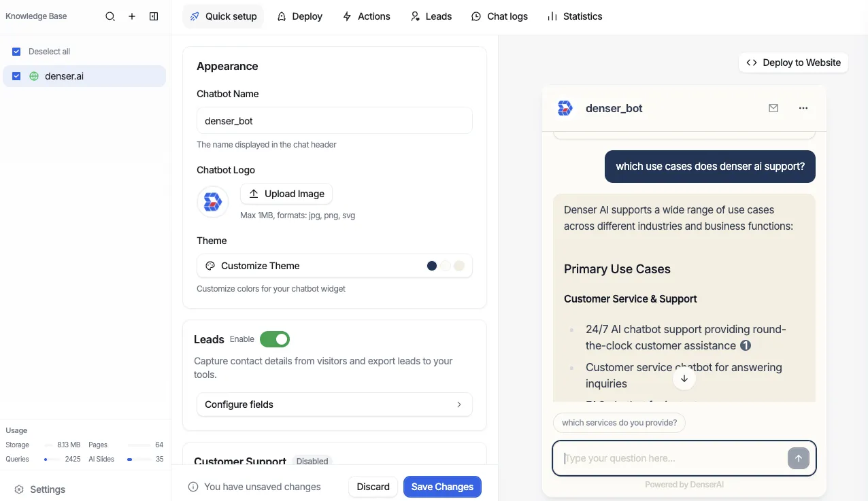Viewport: 868px width, 501px height.
Task: Disable the Leads Enable toggle
Action: pyautogui.click(x=275, y=339)
